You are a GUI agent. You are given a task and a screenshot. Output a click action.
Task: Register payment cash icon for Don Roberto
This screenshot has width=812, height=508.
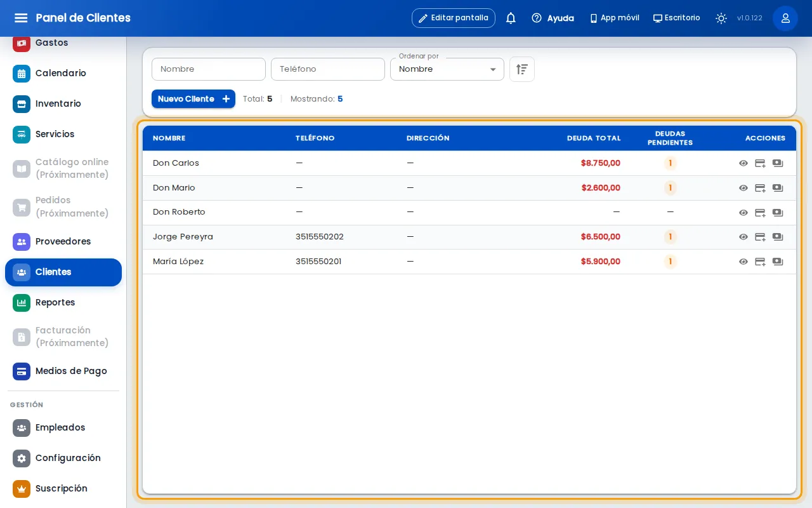(x=778, y=213)
